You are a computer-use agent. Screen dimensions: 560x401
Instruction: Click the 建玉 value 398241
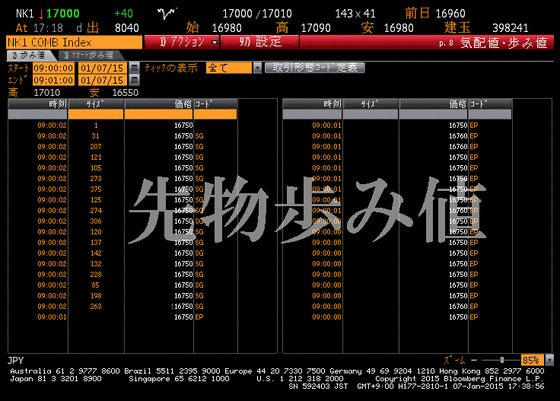click(x=510, y=28)
